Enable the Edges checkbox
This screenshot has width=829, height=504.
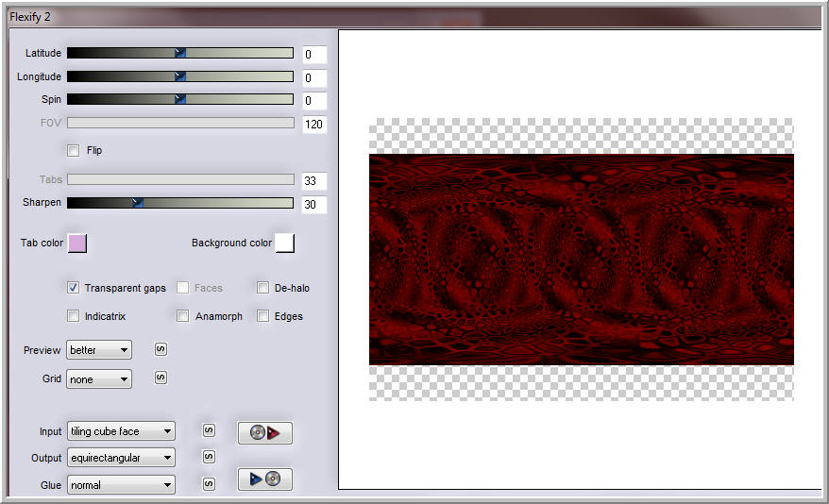[x=262, y=316]
